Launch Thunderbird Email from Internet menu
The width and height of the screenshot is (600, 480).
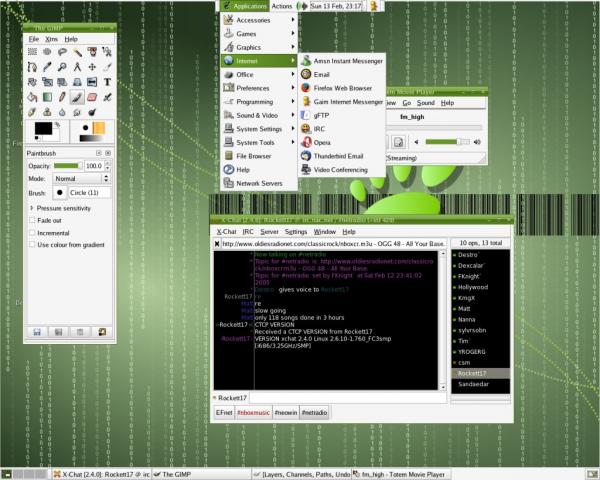(x=342, y=156)
